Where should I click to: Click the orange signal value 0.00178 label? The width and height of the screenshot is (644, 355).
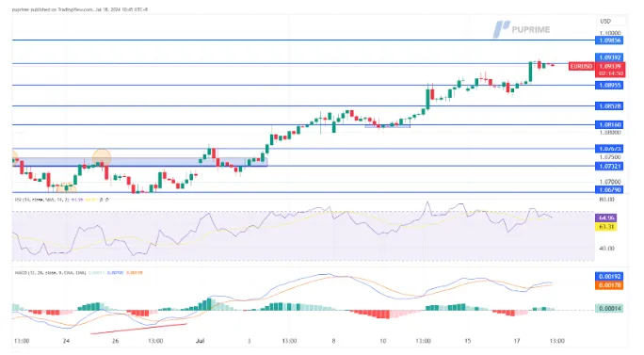609,285
